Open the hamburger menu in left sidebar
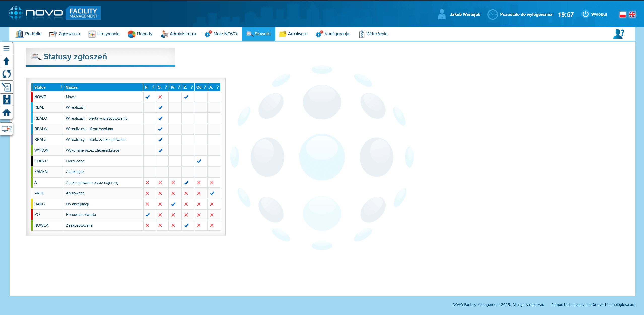 coord(6,48)
